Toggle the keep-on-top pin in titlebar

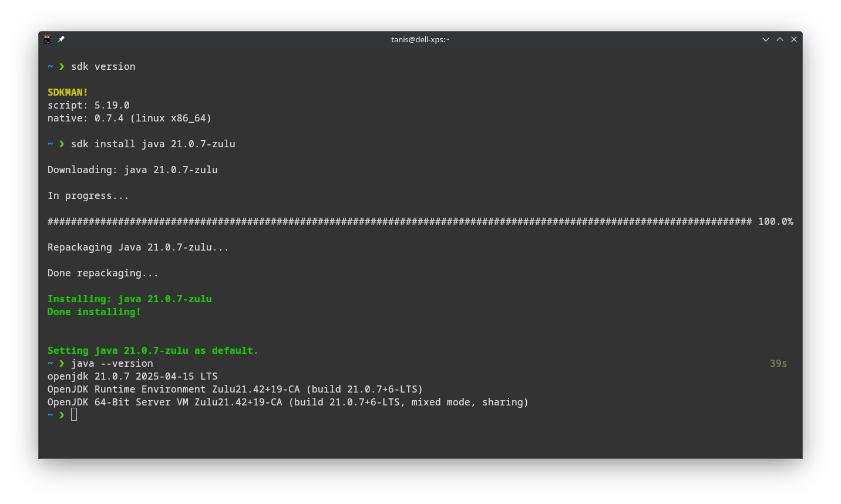point(61,39)
